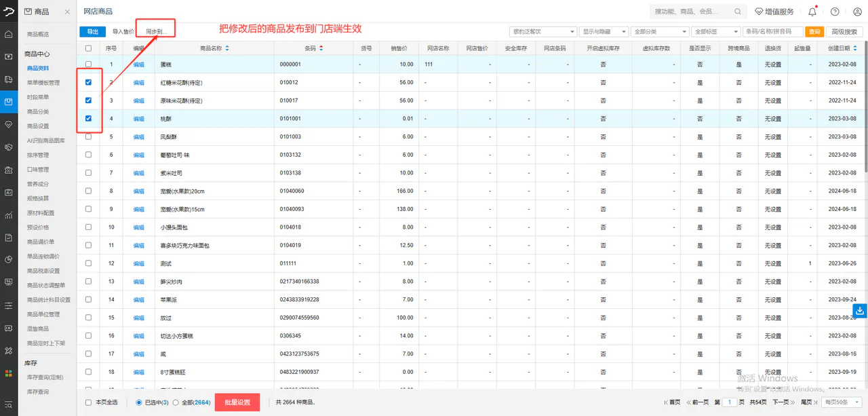The height and width of the screenshot is (416, 868).
Task: Select the 已选中(3) radio option
Action: (139, 402)
